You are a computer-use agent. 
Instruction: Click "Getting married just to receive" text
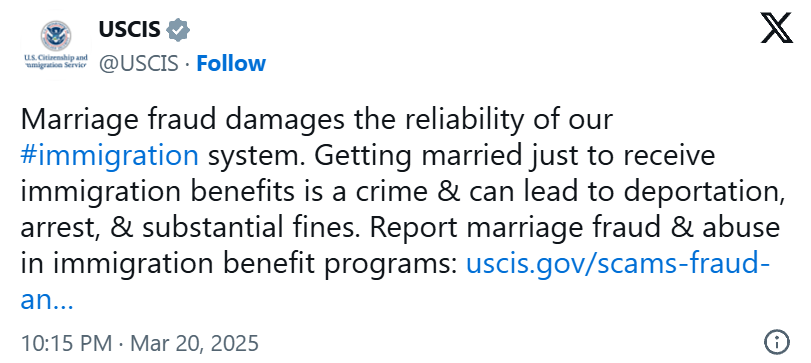[515, 156]
